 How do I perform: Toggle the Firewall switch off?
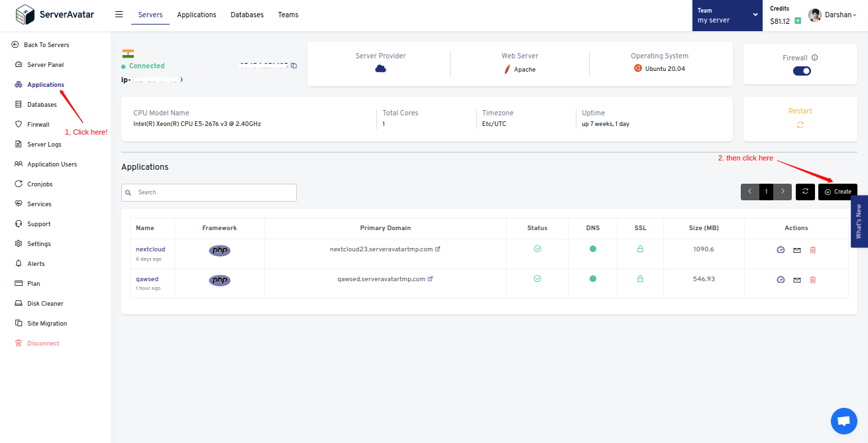[x=802, y=71]
